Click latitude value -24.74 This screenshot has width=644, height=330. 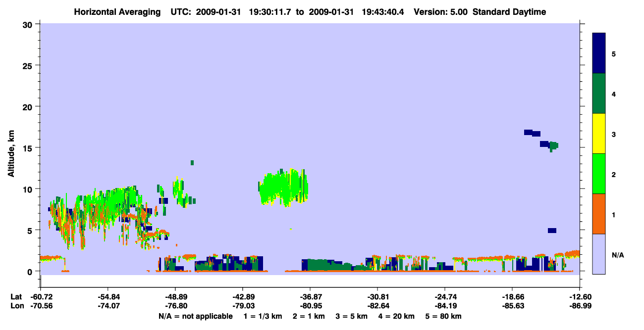(x=445, y=297)
